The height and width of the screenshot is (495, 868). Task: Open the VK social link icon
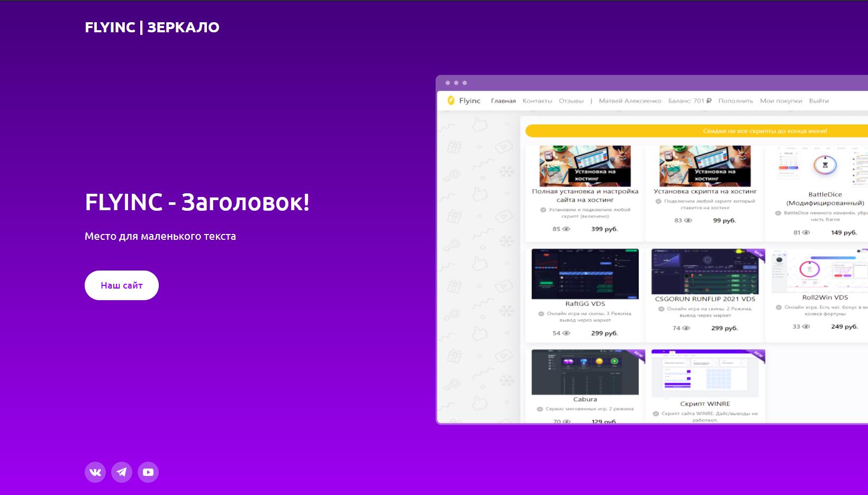95,472
